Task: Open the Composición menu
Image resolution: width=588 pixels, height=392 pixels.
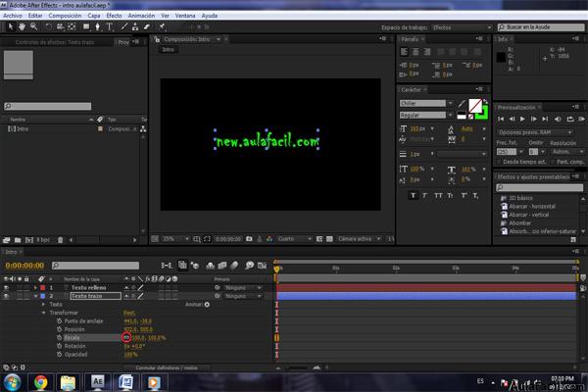Action: [65, 16]
